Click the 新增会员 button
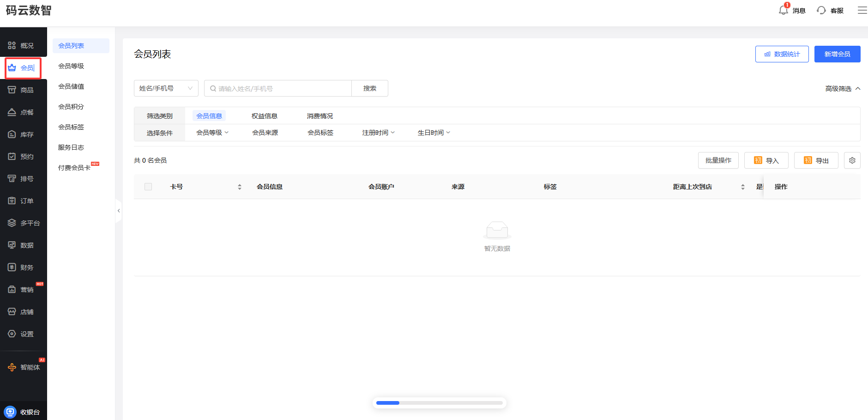The image size is (868, 420). 837,54
